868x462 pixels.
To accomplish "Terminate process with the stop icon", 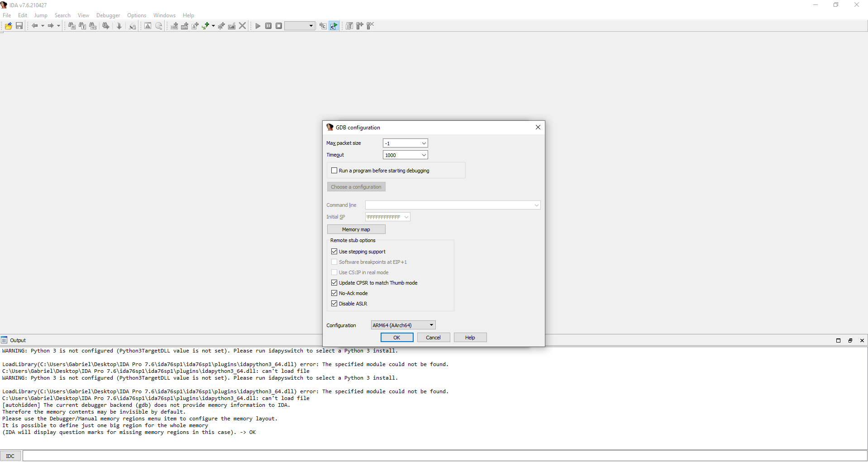I will pyautogui.click(x=279, y=26).
